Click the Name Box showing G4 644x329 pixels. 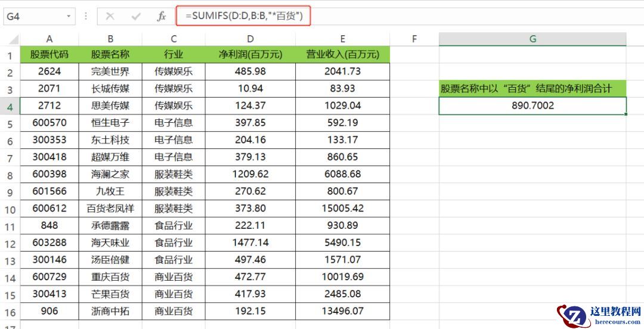(39, 17)
